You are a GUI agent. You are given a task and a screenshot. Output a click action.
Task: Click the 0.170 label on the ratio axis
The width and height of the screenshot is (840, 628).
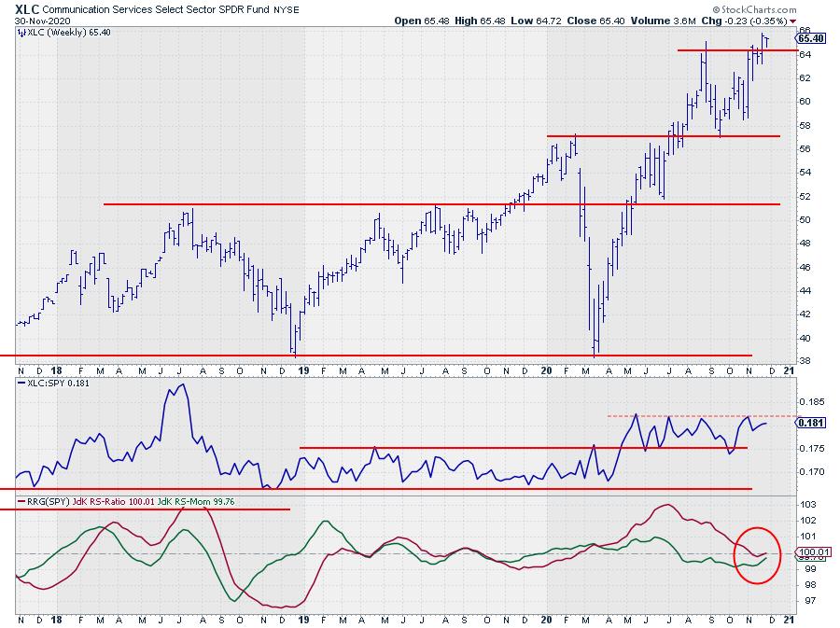coord(812,472)
